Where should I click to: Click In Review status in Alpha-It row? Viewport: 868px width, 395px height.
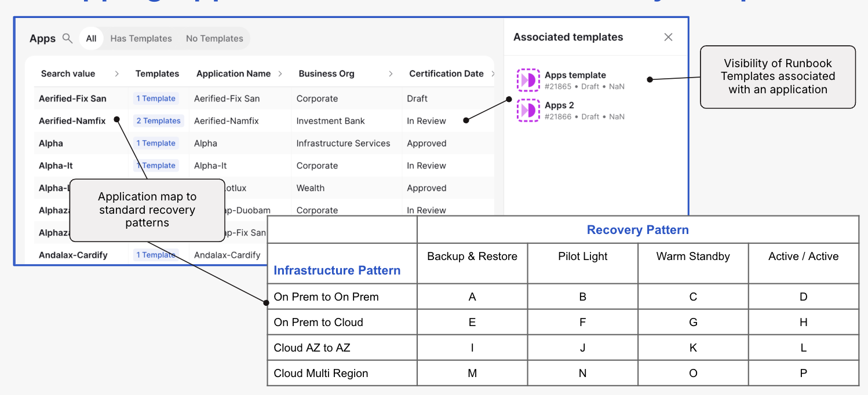[x=426, y=166]
